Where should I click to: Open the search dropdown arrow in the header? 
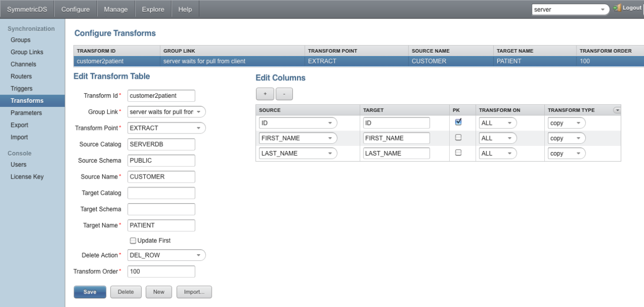(x=603, y=9)
